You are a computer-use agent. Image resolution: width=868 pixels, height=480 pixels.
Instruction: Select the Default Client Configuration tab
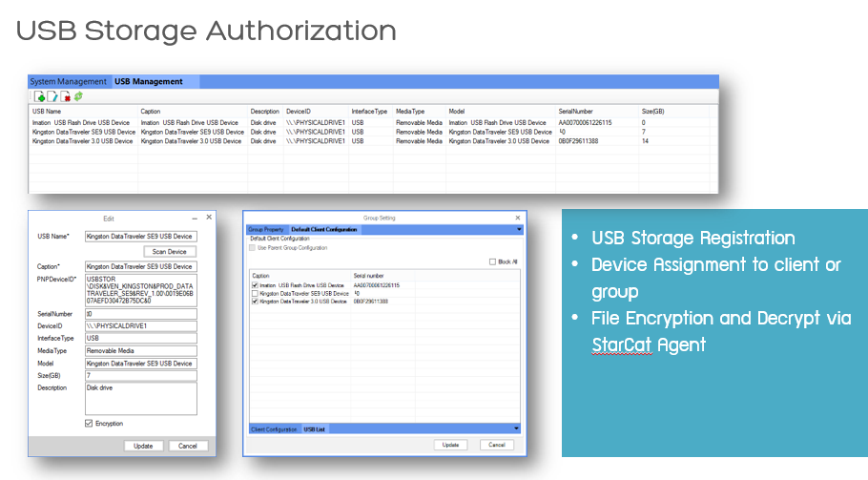[324, 229]
